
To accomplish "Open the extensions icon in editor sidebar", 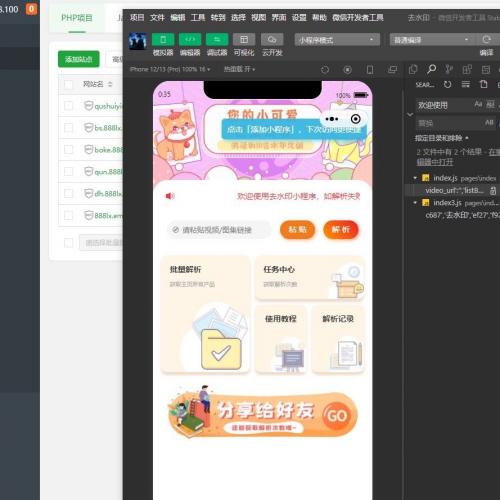I will [467, 69].
